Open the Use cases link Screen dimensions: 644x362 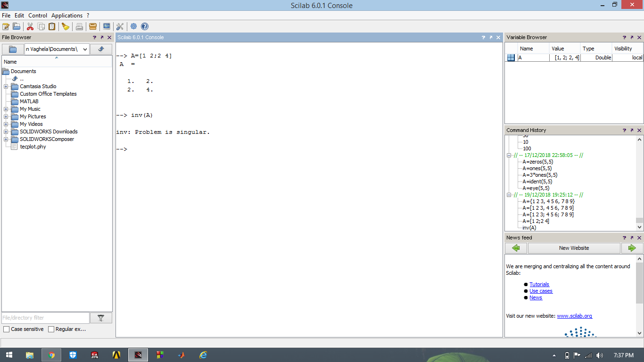coord(541,291)
